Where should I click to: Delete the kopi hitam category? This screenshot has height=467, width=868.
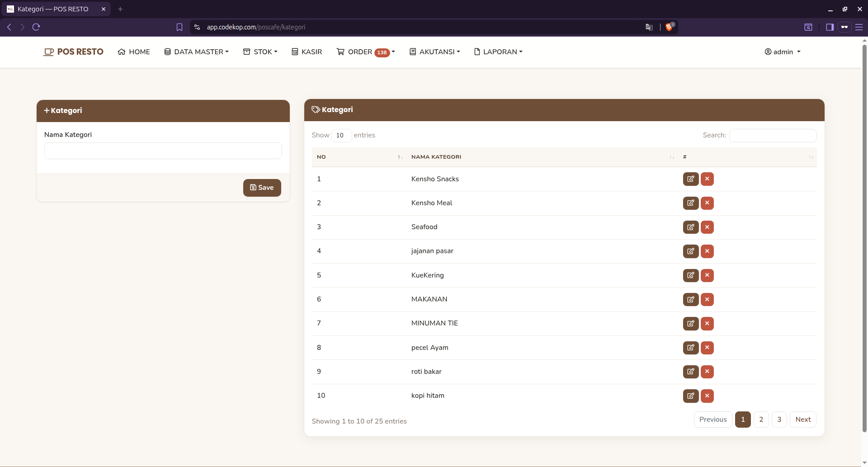coord(707,396)
